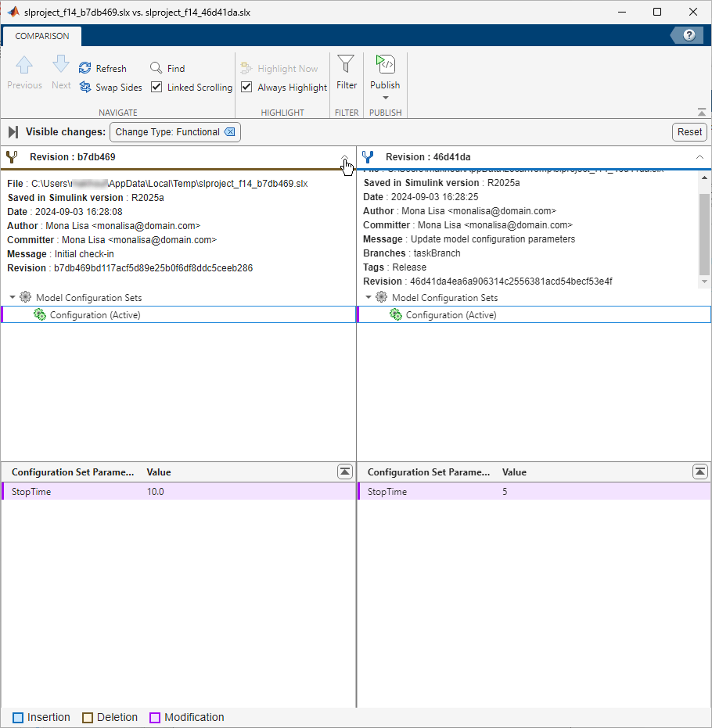
Task: Open Find with the magnifier icon
Action: (156, 68)
